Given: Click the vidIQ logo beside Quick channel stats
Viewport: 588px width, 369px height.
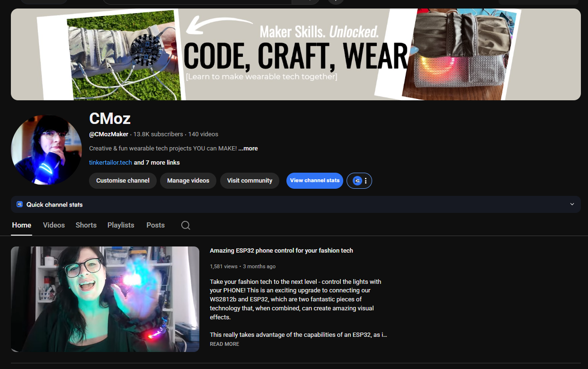Looking at the screenshot, I should click(19, 205).
